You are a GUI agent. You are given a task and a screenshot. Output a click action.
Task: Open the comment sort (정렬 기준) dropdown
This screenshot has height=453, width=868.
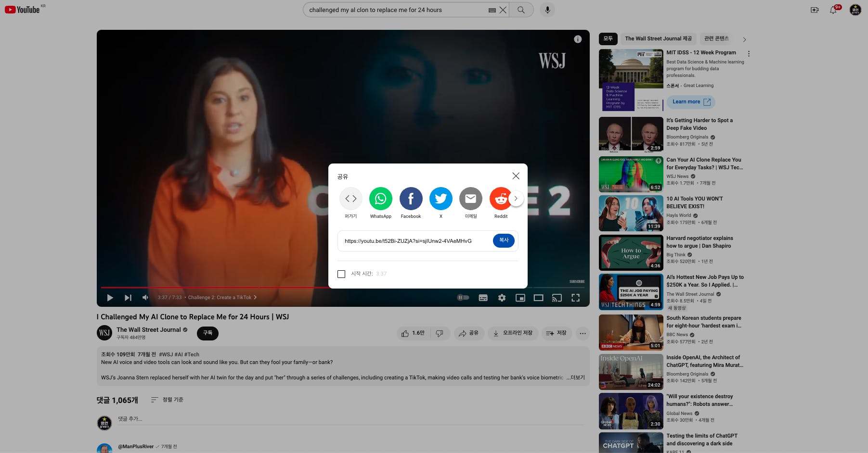167,400
